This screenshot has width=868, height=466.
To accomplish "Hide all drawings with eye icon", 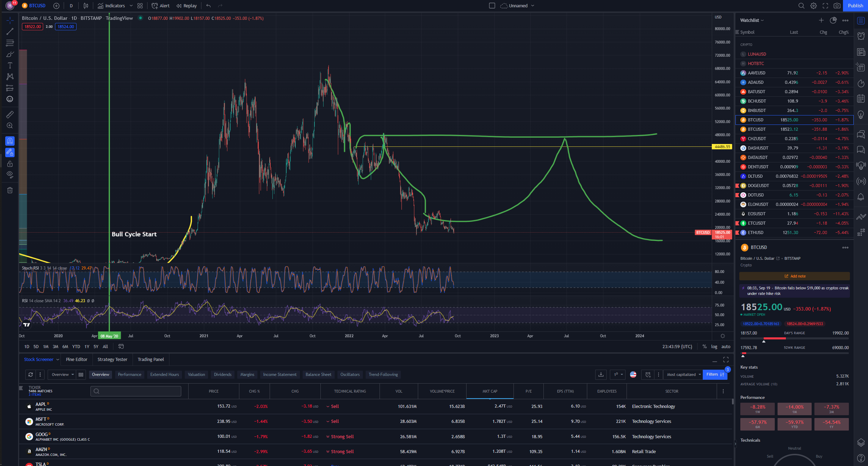I will point(10,174).
